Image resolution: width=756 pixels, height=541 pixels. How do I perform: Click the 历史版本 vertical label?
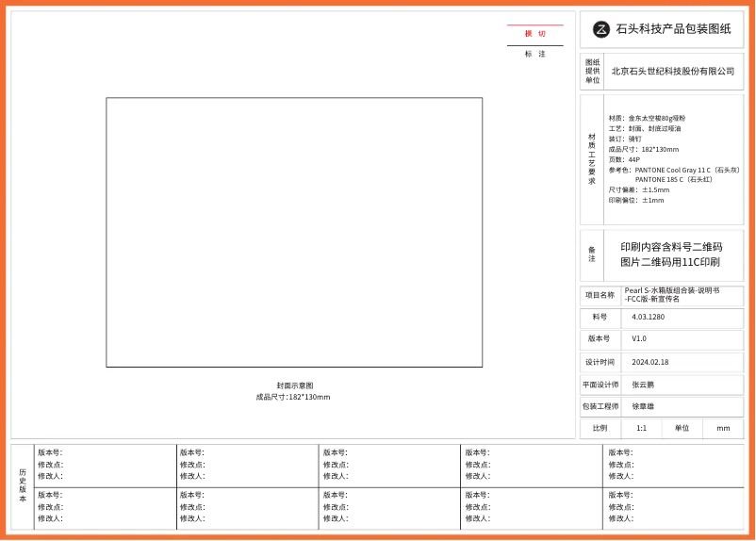[23, 484]
